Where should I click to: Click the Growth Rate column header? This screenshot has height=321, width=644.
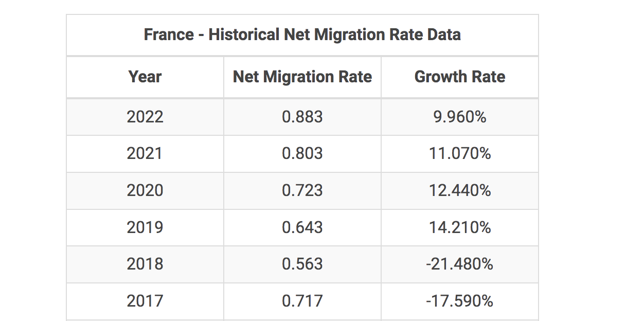coord(460,77)
